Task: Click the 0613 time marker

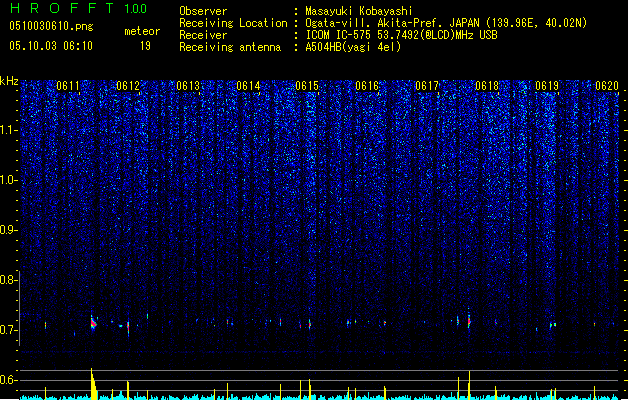Action: tap(188, 86)
